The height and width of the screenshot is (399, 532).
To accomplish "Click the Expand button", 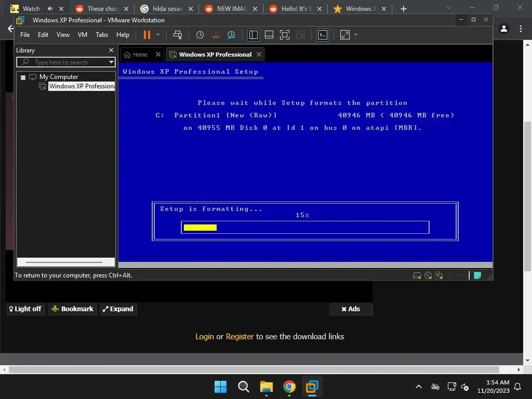I will (x=118, y=309).
